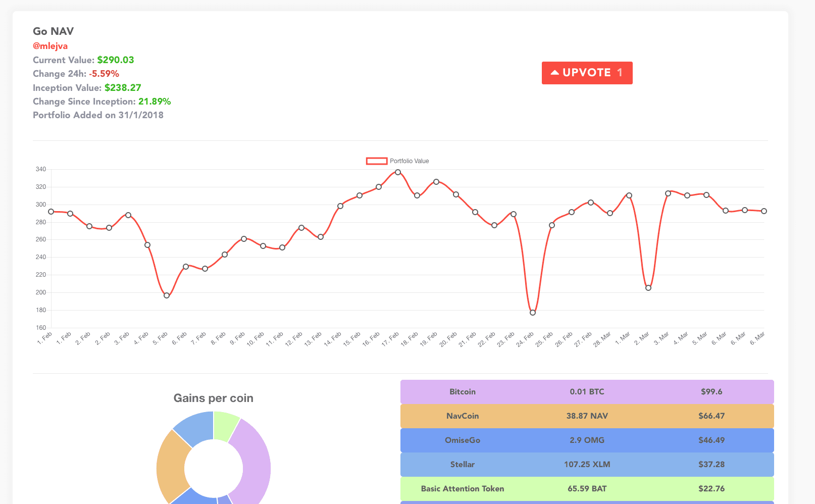Toggle the Portfolio Value legend box
The image size is (815, 504).
coord(376,161)
